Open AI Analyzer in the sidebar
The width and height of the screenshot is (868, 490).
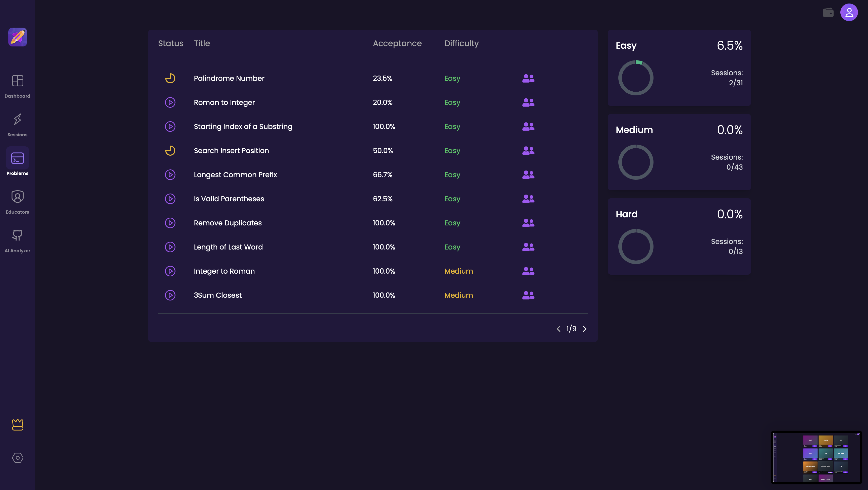pyautogui.click(x=18, y=241)
